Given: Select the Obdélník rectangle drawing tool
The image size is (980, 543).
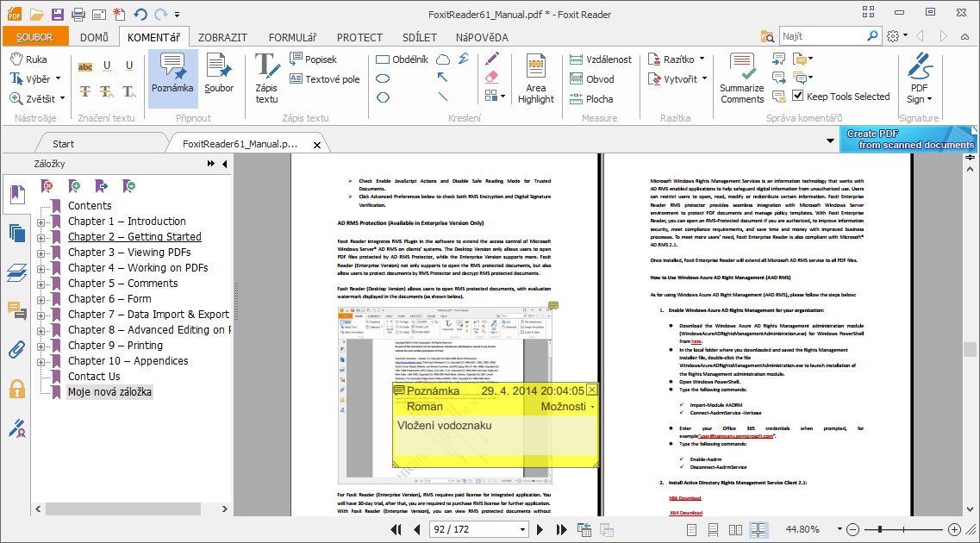Looking at the screenshot, I should click(402, 59).
